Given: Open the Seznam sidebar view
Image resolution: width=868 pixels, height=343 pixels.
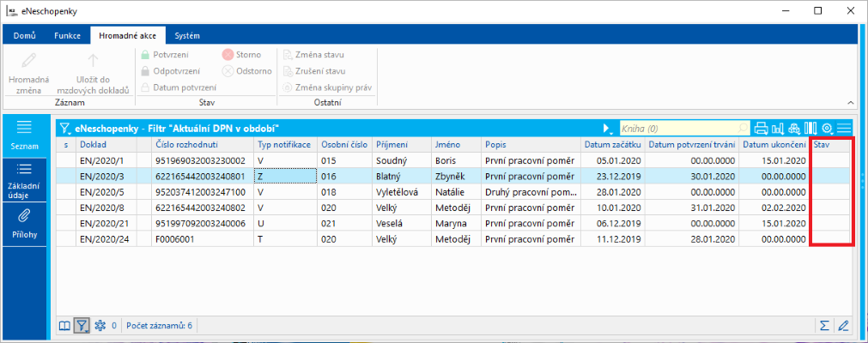Looking at the screenshot, I should 24,135.
